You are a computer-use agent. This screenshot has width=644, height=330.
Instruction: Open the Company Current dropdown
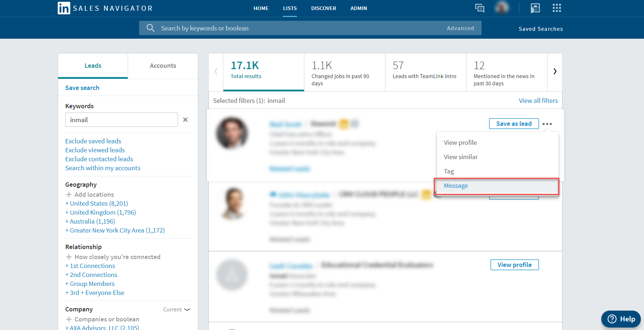point(177,310)
